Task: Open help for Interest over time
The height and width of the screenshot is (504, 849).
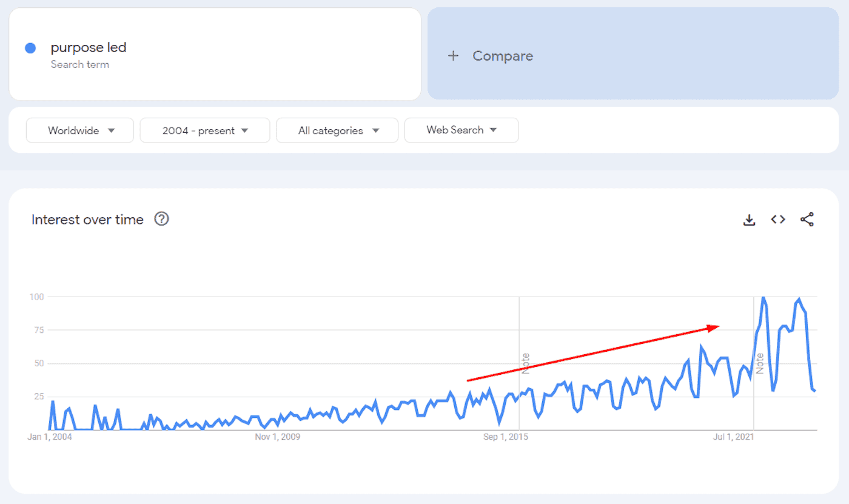Action: [161, 219]
